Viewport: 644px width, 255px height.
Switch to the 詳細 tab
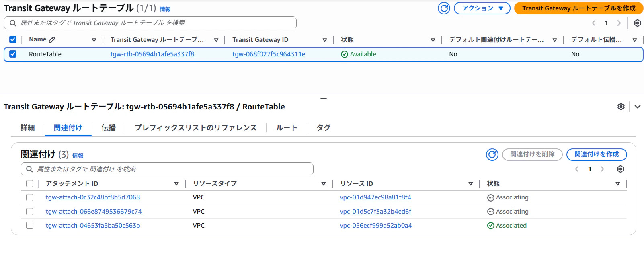coord(27,127)
